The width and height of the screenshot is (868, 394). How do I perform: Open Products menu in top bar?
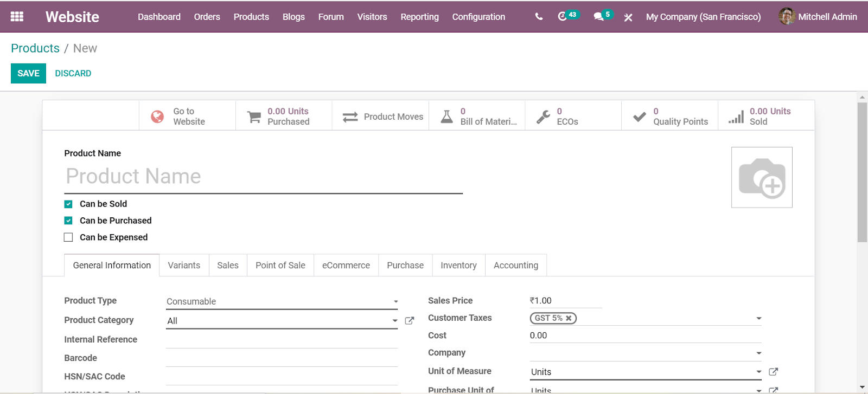251,17
